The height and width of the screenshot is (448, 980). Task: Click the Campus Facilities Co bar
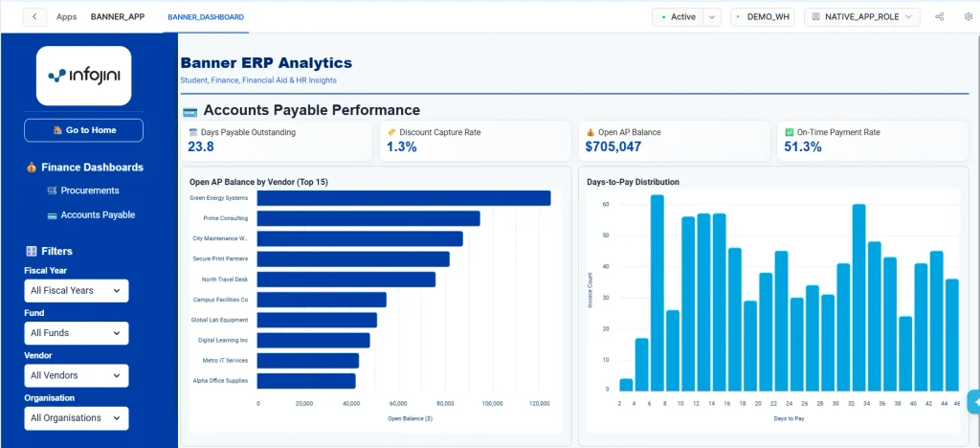322,300
